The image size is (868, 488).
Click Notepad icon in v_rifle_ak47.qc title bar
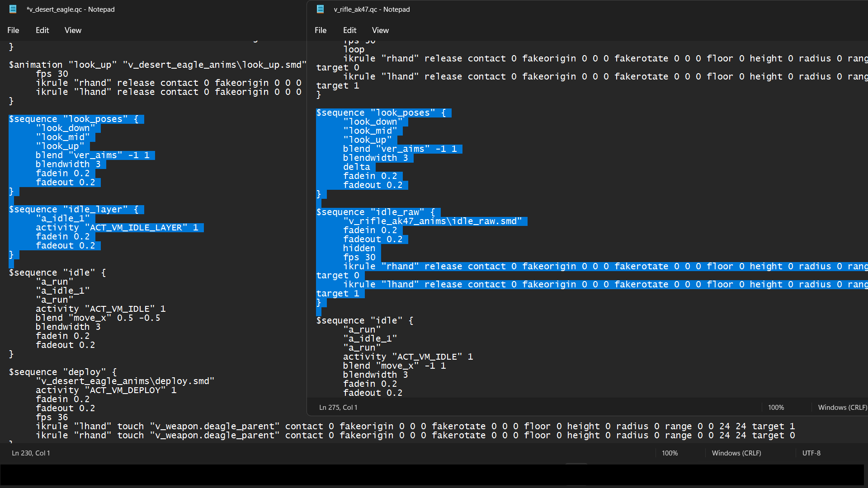pyautogui.click(x=321, y=9)
